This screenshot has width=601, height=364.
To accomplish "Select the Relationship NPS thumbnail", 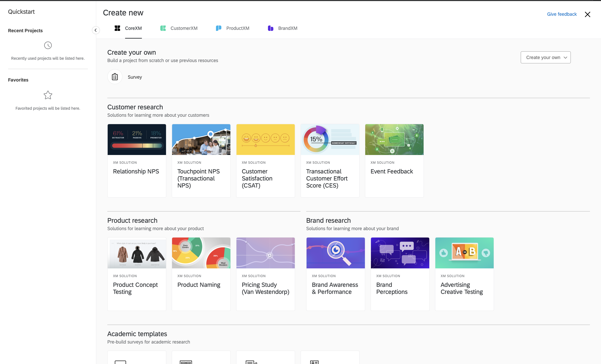I will coord(137,140).
